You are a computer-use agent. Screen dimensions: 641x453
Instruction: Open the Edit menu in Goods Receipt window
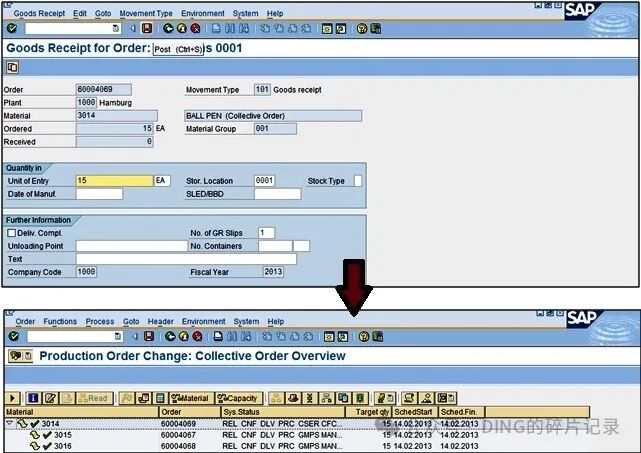(80, 13)
